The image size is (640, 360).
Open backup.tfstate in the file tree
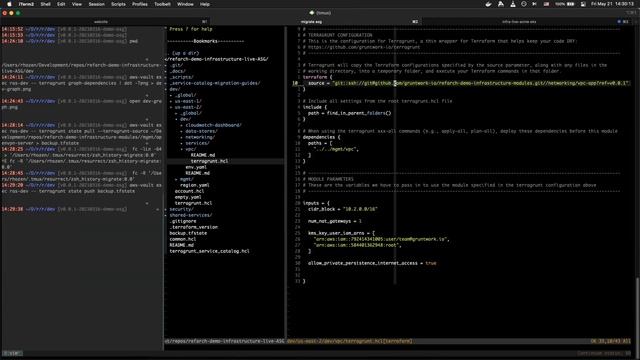(x=188, y=233)
